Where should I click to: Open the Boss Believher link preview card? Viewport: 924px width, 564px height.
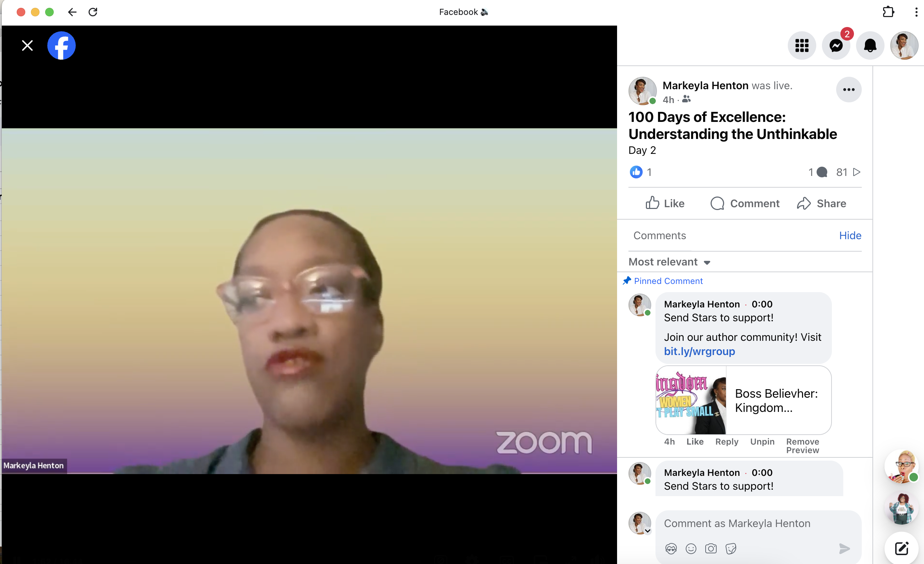(743, 400)
